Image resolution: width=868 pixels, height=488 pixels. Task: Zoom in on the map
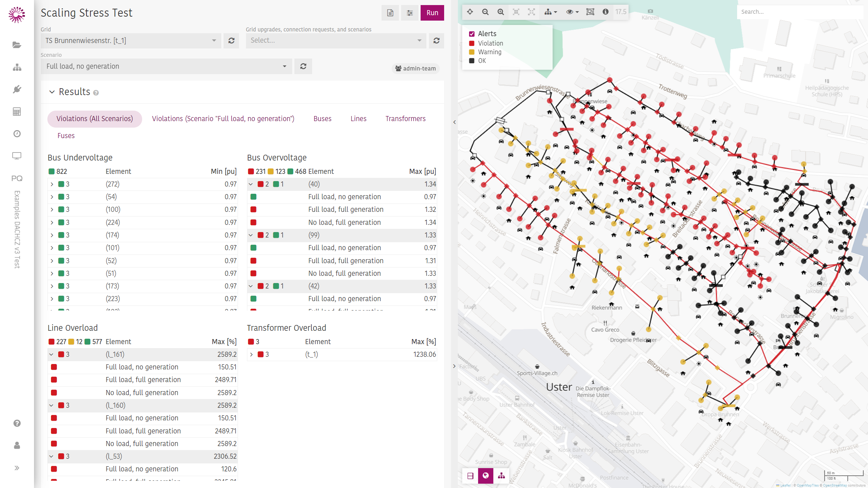501,12
